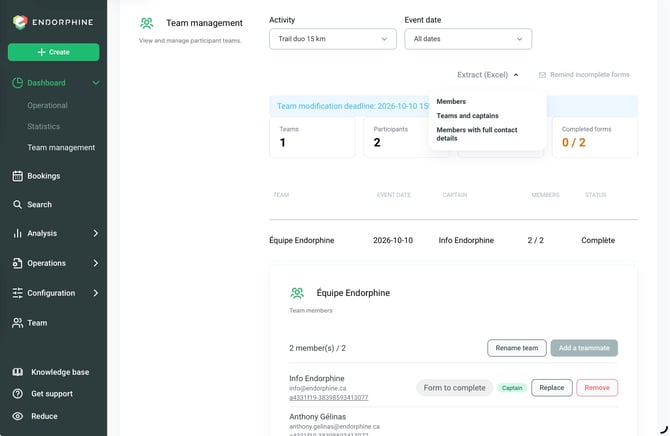Collapse the Extract (Excel) menu

pos(488,75)
